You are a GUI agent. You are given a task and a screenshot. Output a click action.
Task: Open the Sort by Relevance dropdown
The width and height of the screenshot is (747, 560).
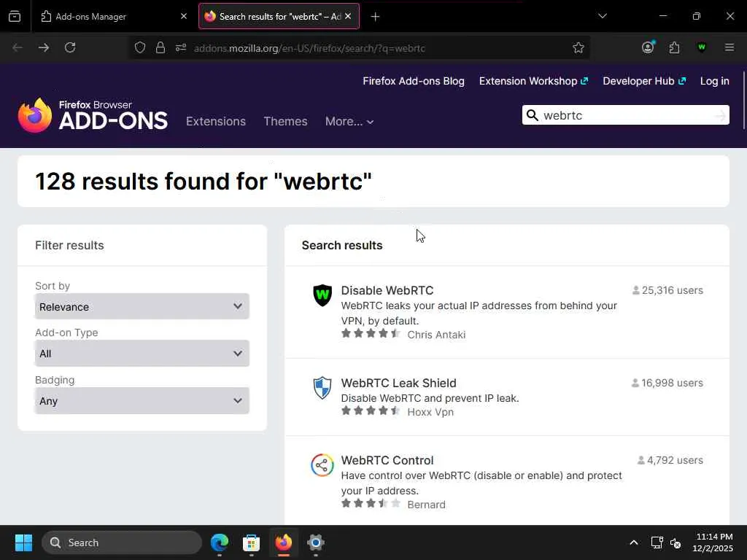coord(142,307)
